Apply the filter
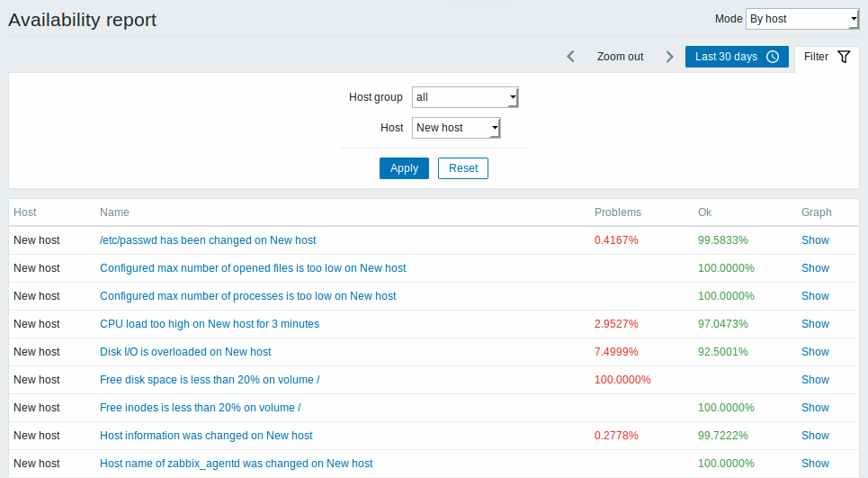The width and height of the screenshot is (868, 478). (404, 168)
